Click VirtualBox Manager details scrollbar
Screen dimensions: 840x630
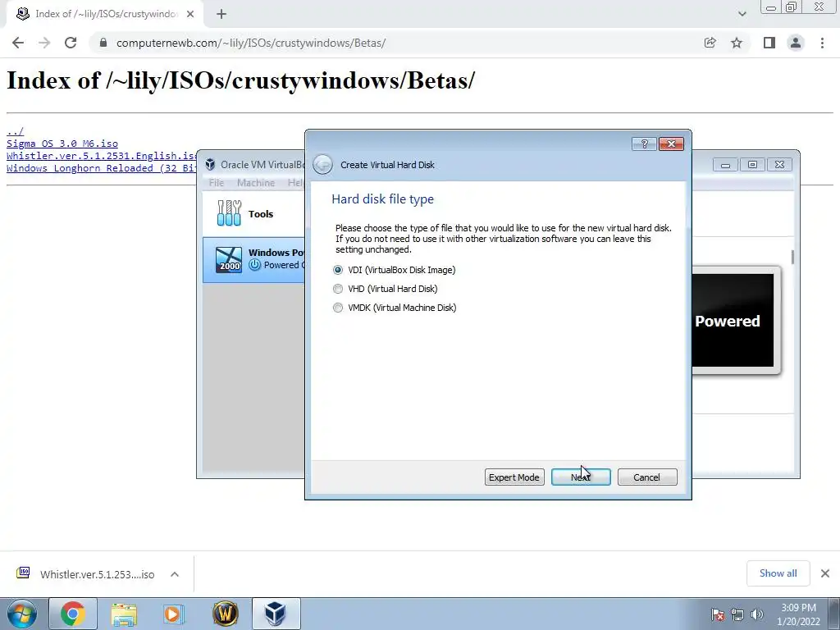(792, 257)
